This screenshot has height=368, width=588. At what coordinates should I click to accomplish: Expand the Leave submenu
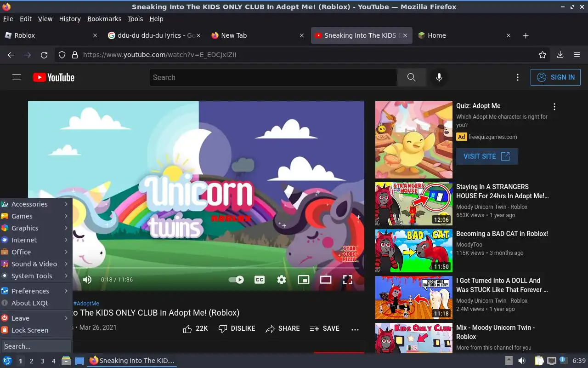(35, 318)
